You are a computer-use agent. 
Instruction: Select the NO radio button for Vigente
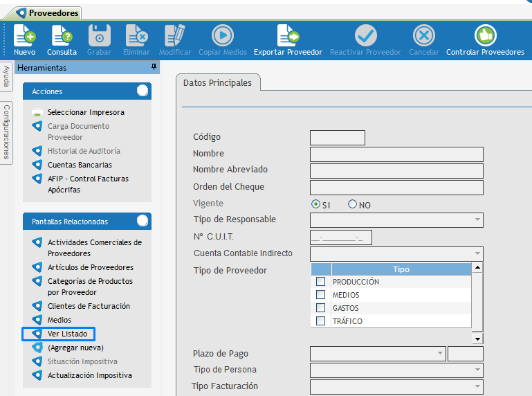(352, 204)
